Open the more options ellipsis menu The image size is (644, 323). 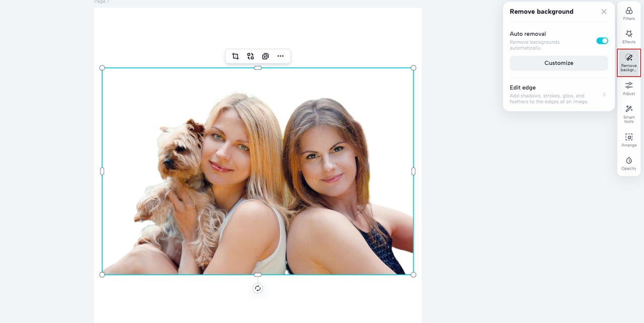coord(281,56)
